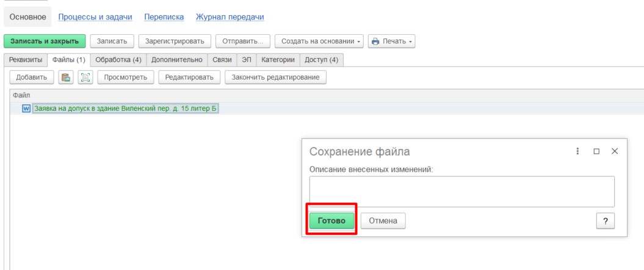Image resolution: width=644 pixels, height=270 pixels.
Task: Close the Сохранение файла dialog with the X
Action: pos(615,151)
